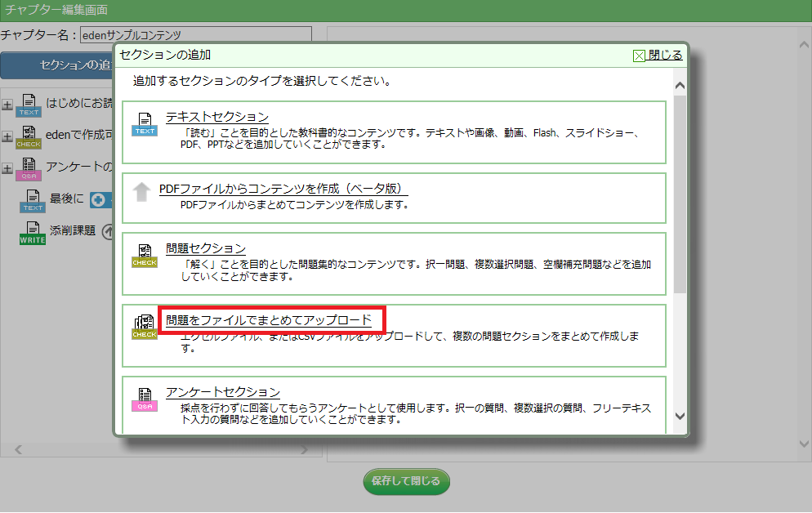Image resolution: width=812 pixels, height=513 pixels.
Task: Open the アンケートセクション link
Action: coord(223,392)
